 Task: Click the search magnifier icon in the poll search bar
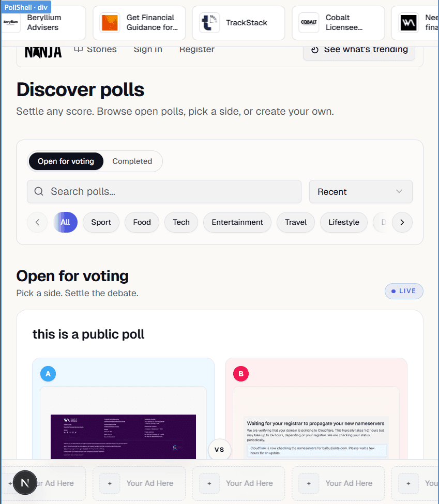39,191
